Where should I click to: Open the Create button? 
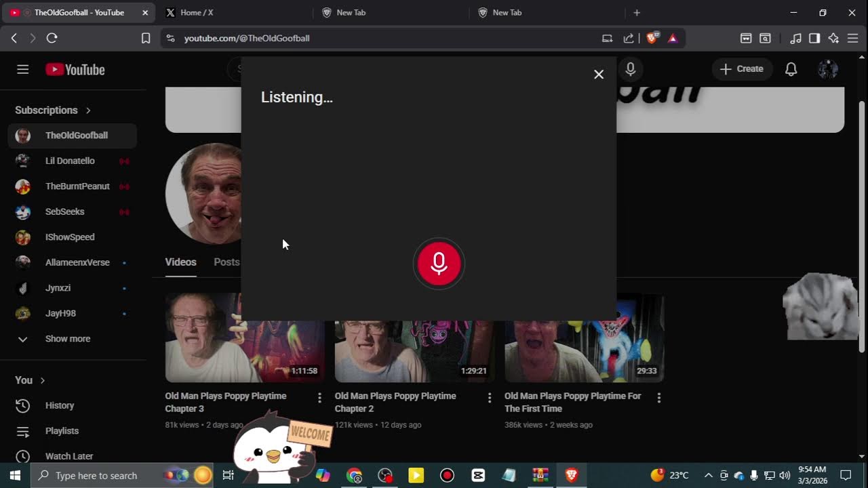742,69
